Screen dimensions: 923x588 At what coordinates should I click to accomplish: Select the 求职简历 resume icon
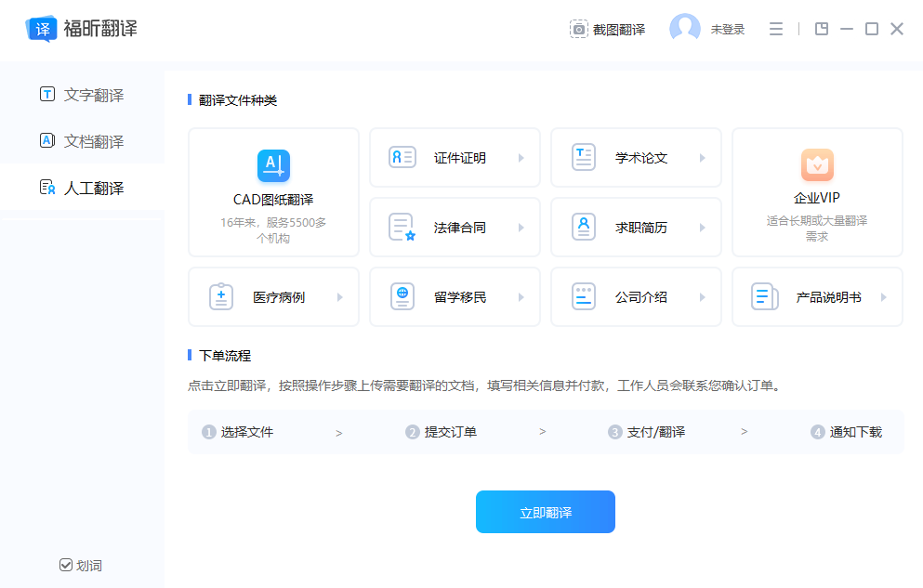pos(583,227)
